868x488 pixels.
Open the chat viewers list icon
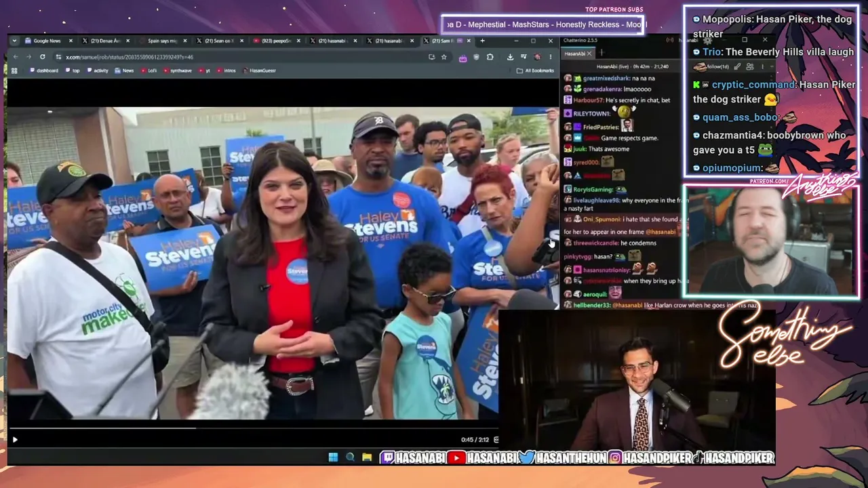(x=749, y=66)
